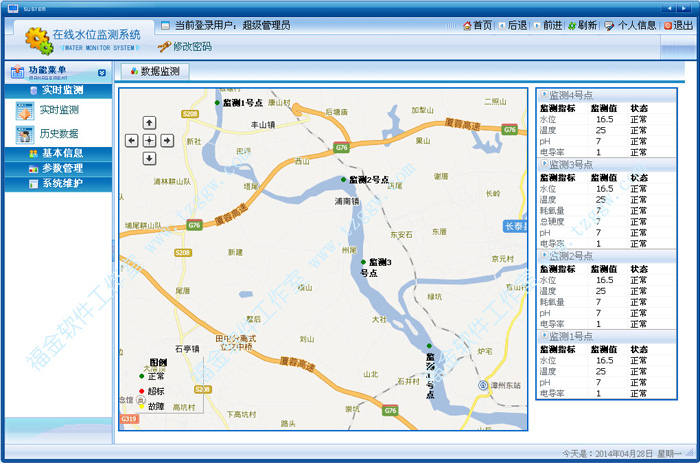Click the 后退 back button
Screen dimensions: 700x463
coord(512,25)
